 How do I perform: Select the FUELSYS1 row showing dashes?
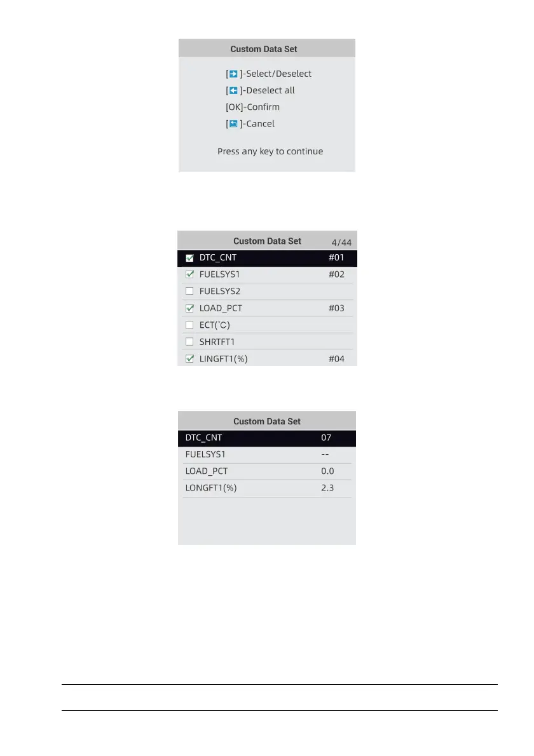266,455
